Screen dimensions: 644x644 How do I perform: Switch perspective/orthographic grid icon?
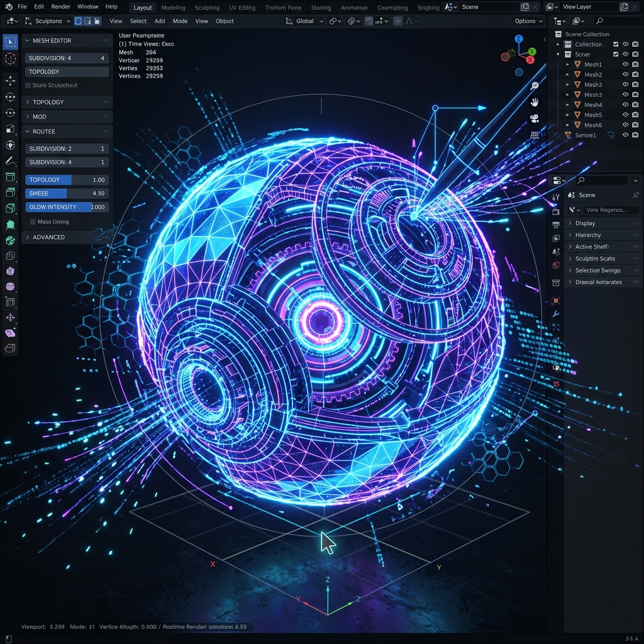click(x=535, y=135)
